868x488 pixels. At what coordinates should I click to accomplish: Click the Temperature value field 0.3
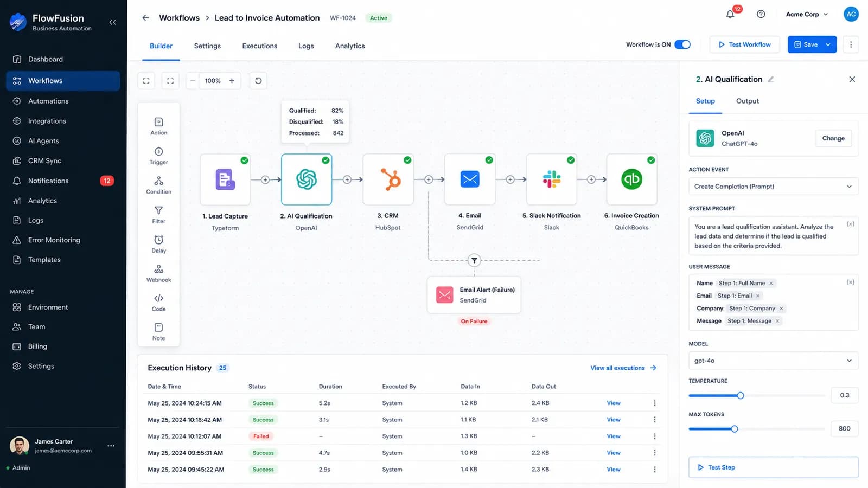tap(845, 395)
